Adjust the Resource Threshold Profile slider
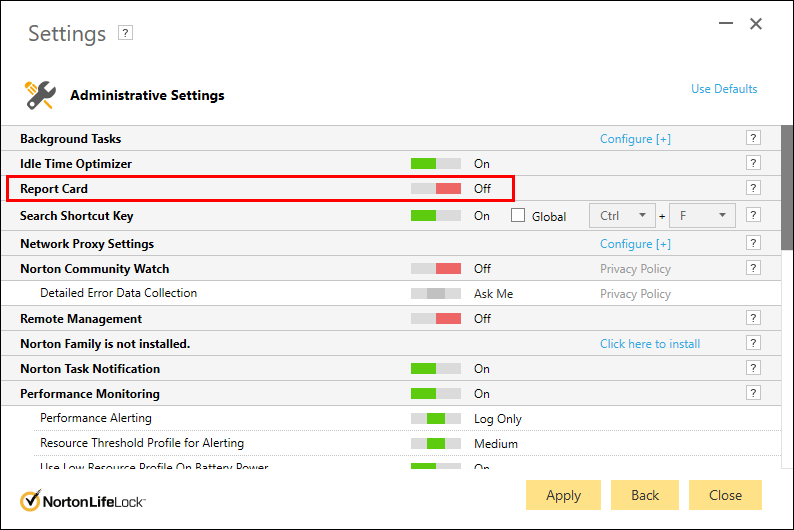Image resolution: width=794 pixels, height=530 pixels. [435, 443]
